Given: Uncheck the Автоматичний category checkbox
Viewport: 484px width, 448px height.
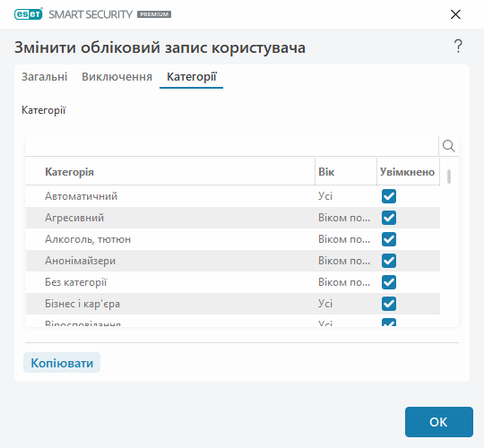Looking at the screenshot, I should point(389,196).
